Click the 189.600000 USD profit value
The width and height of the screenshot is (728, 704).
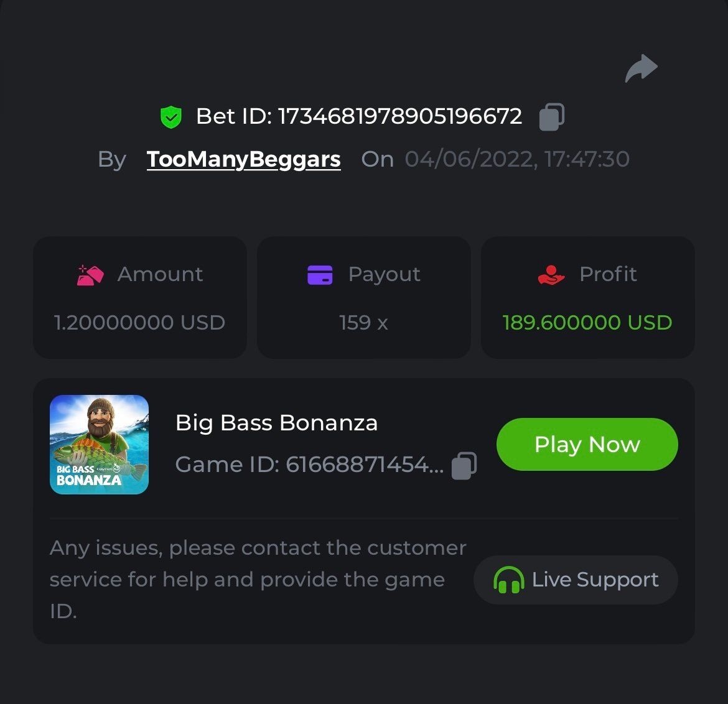click(x=587, y=323)
